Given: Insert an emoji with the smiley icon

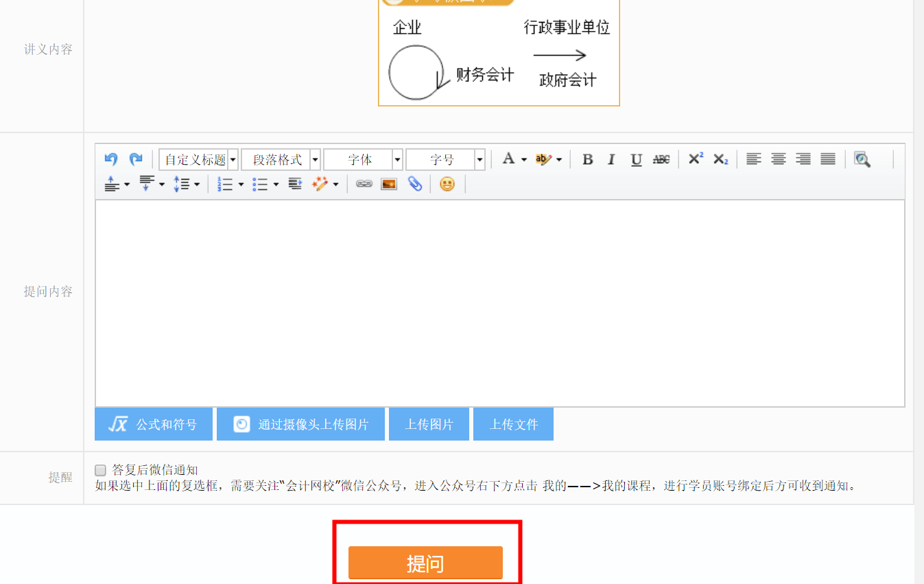Looking at the screenshot, I should coord(447,184).
